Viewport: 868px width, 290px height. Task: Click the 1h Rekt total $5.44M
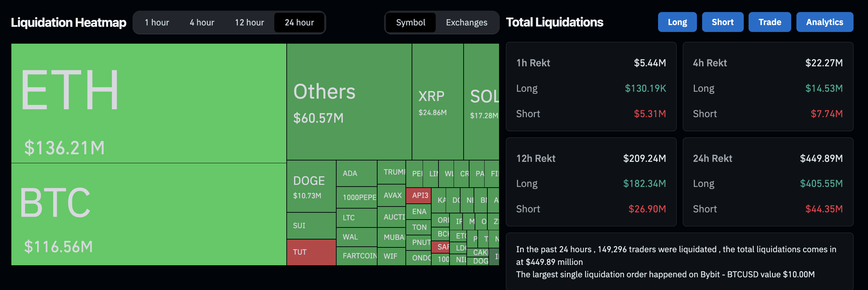pyautogui.click(x=650, y=63)
